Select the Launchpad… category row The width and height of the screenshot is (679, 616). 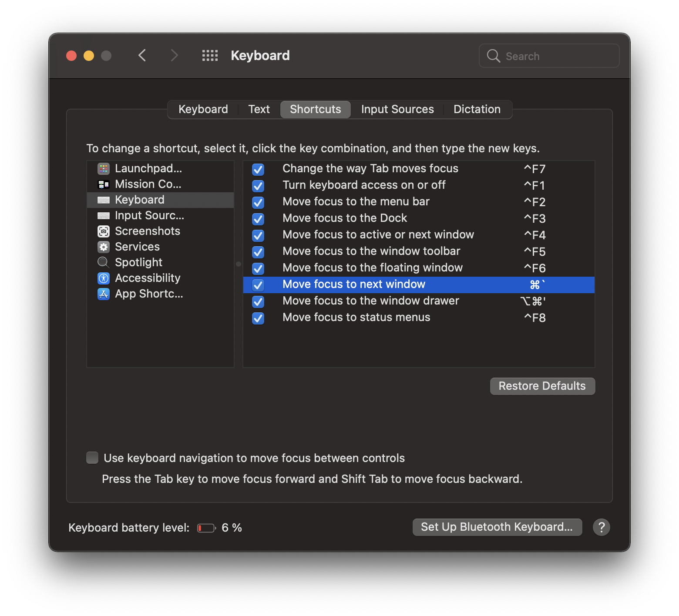[161, 168]
